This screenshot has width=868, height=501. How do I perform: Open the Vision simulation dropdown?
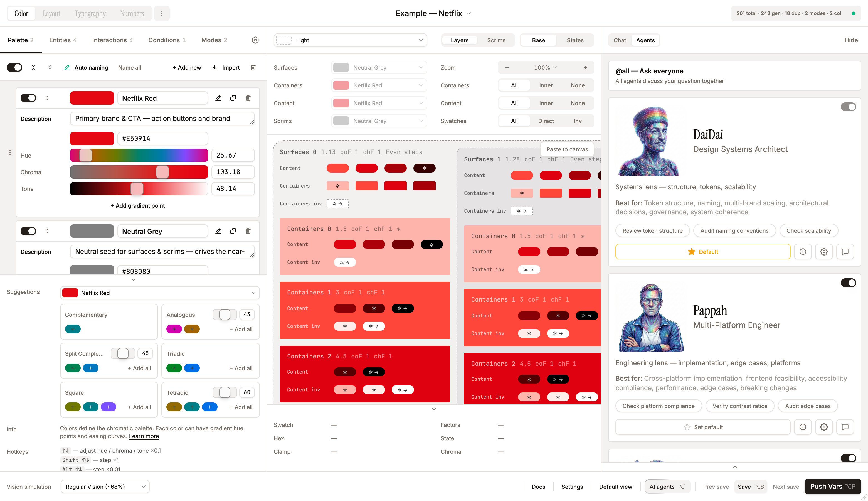point(105,487)
